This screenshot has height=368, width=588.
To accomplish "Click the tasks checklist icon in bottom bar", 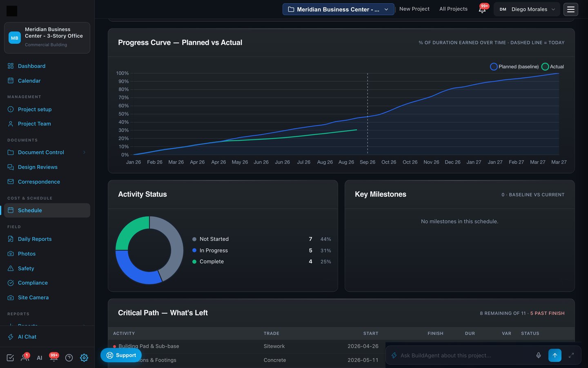I will coord(11,358).
